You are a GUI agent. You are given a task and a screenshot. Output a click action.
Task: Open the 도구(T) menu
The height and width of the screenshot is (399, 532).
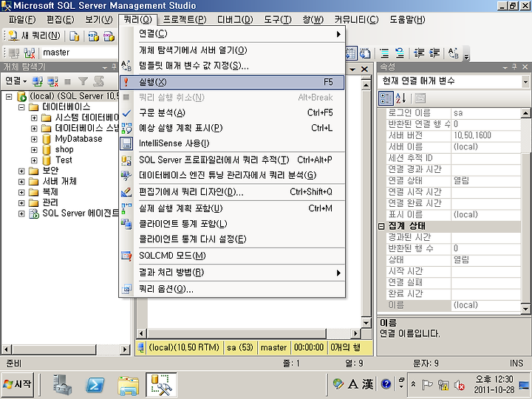click(278, 20)
